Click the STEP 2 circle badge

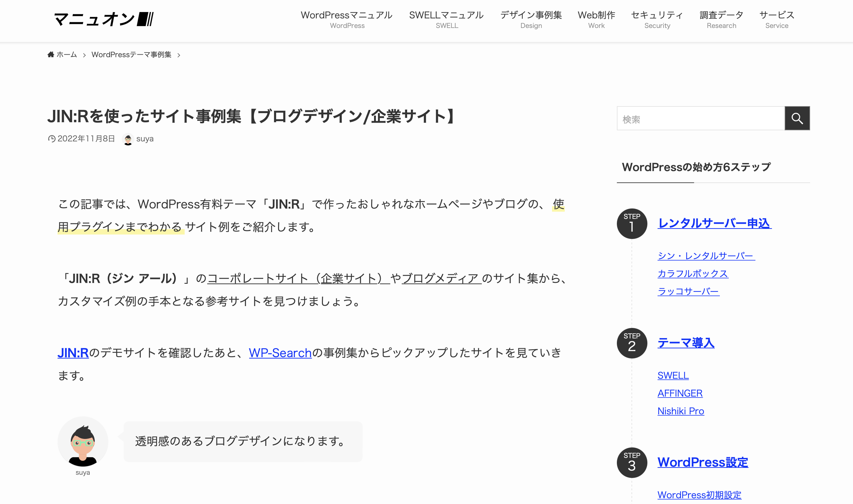coord(631,343)
